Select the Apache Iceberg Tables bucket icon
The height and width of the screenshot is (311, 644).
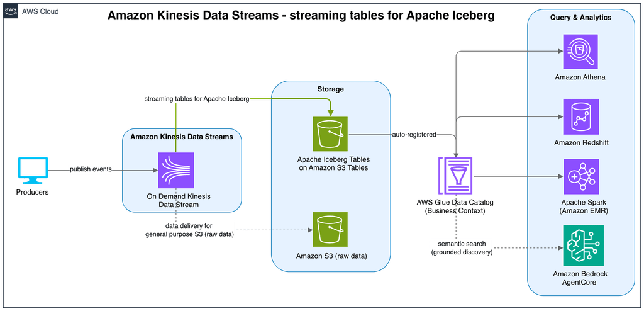(330, 134)
